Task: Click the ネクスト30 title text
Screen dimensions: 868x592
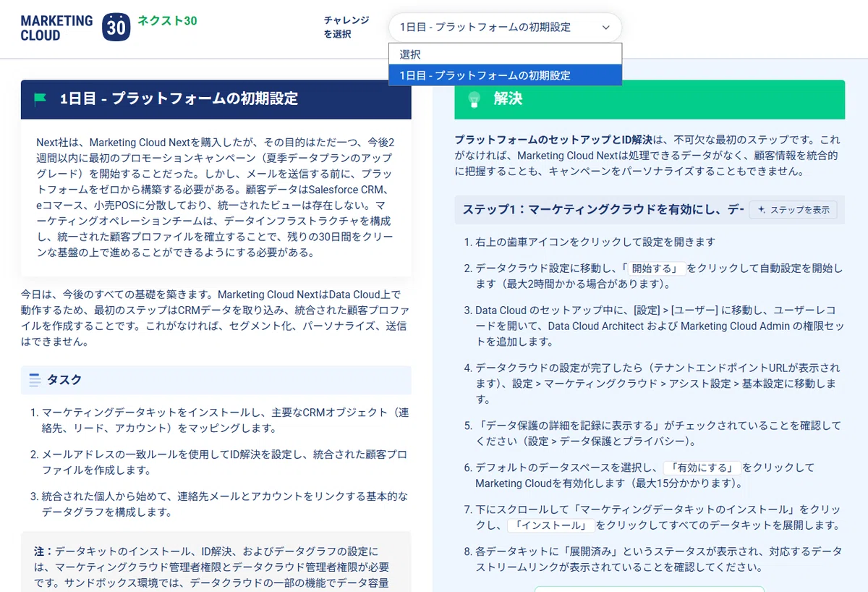Action: [167, 20]
